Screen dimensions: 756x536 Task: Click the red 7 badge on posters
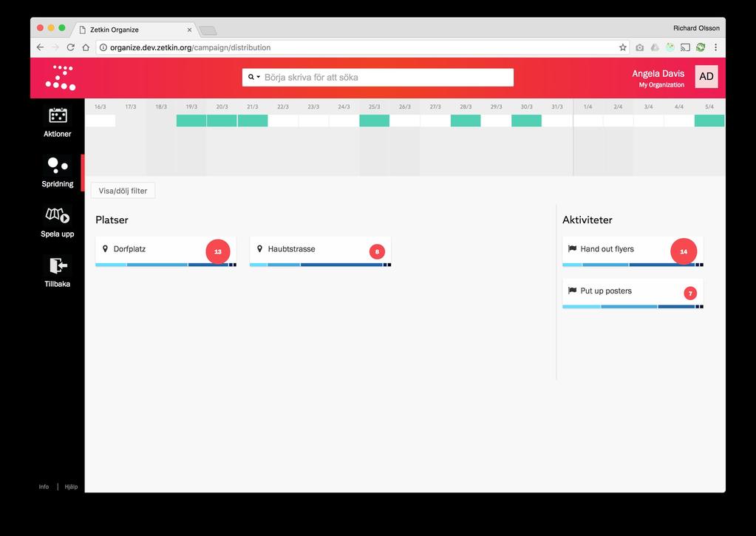coord(690,294)
